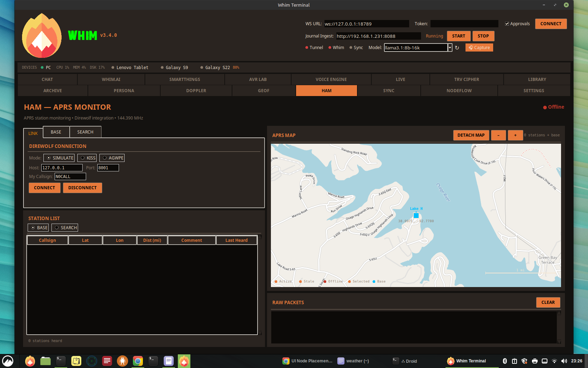Open the red text document taskbar icon
The image size is (588, 368).
point(107,361)
